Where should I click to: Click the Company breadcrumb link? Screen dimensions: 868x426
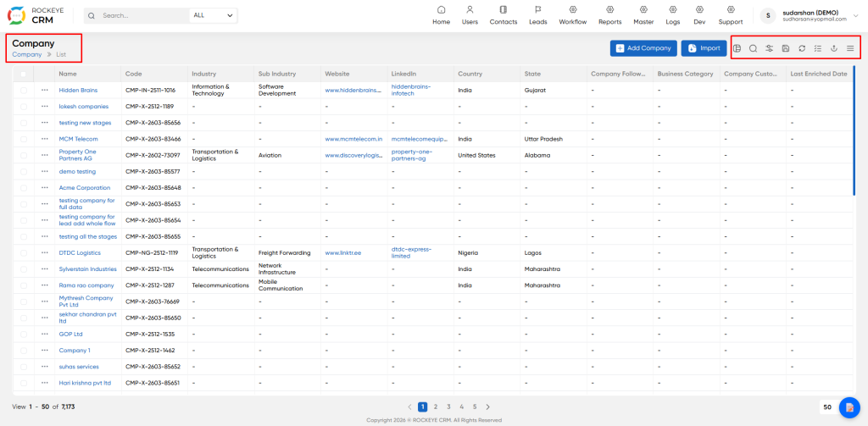tap(26, 54)
